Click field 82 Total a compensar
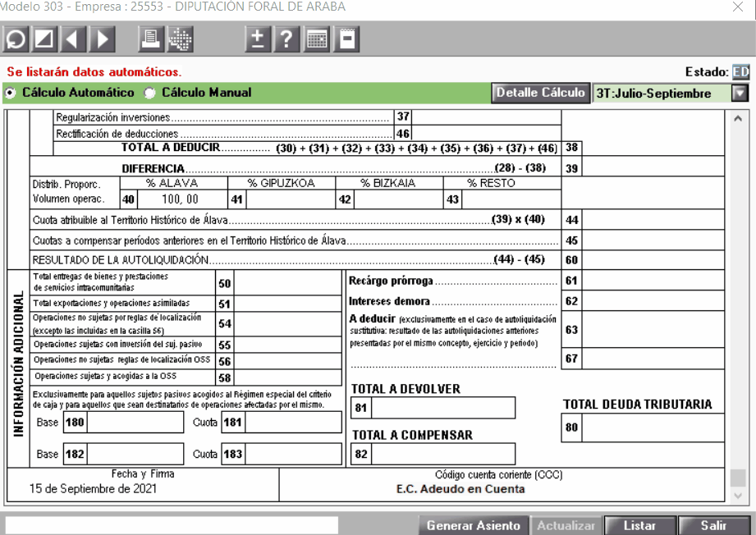This screenshot has height=535, width=756. [443, 454]
